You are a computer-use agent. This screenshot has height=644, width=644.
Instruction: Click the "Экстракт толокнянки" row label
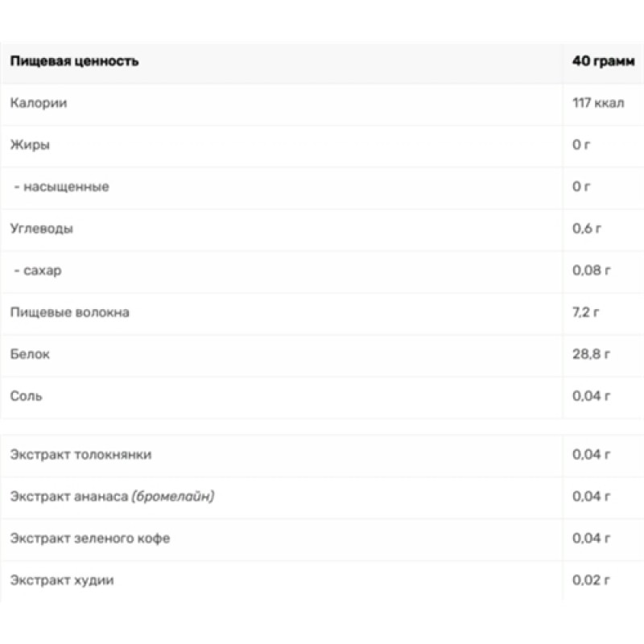80,455
